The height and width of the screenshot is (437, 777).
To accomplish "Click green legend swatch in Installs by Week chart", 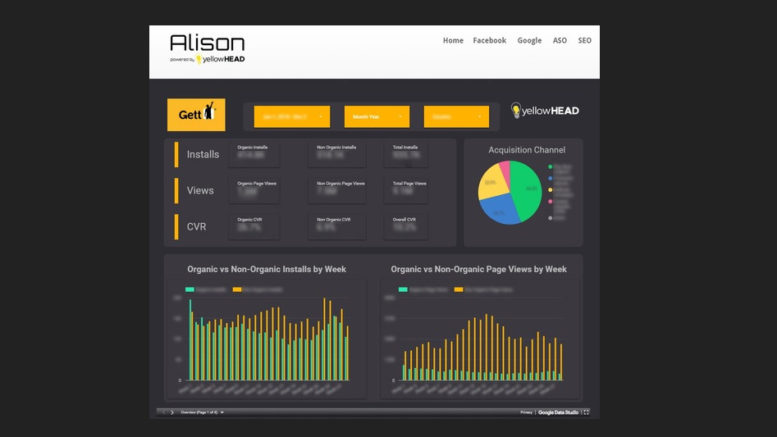I will click(190, 289).
